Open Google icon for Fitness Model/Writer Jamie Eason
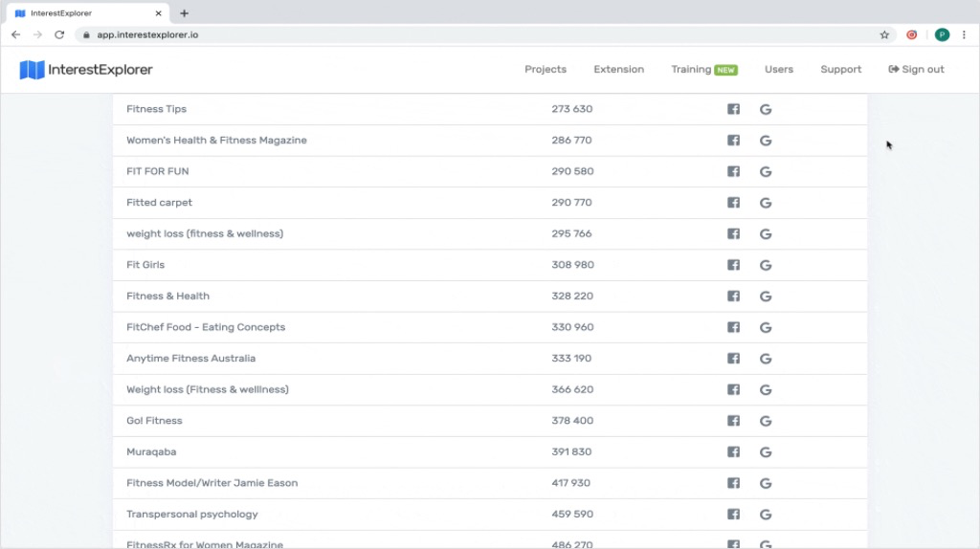This screenshot has height=549, width=980. 766,484
